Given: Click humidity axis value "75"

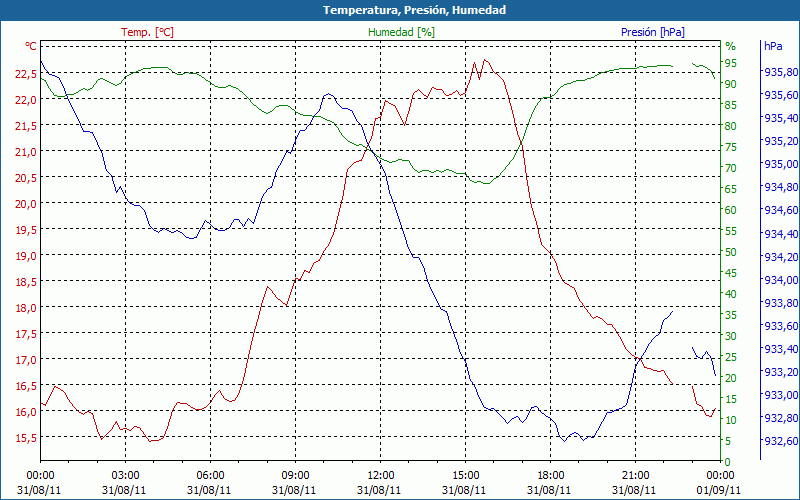Looking at the screenshot, I should click(x=731, y=147).
